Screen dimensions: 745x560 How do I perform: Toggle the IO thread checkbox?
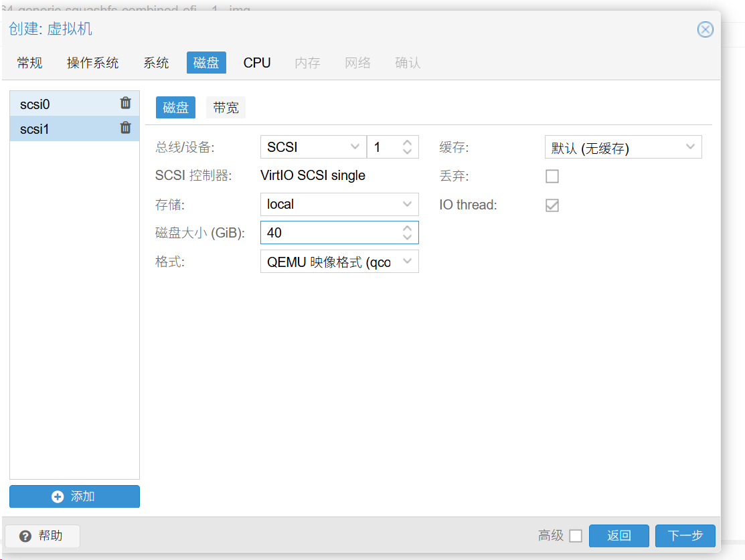tap(552, 205)
